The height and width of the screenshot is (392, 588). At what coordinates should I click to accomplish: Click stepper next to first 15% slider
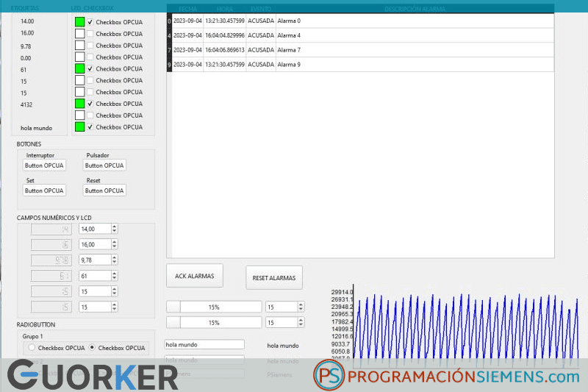301,307
